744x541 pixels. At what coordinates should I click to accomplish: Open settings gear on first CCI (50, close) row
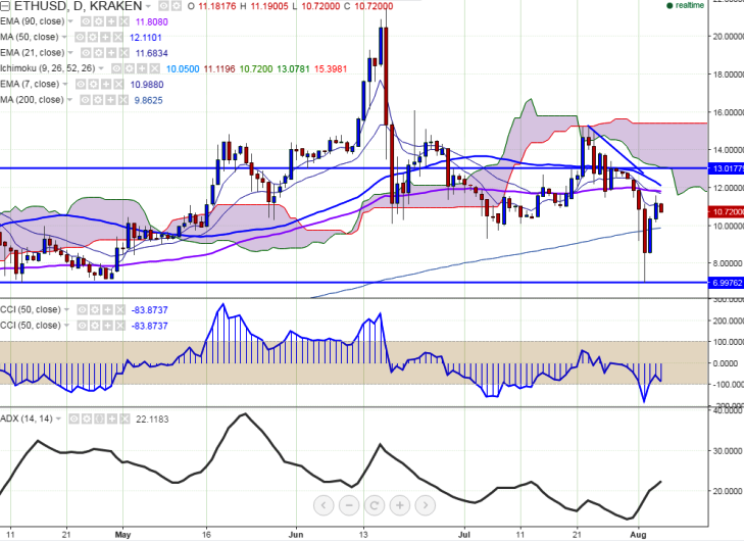tap(94, 310)
